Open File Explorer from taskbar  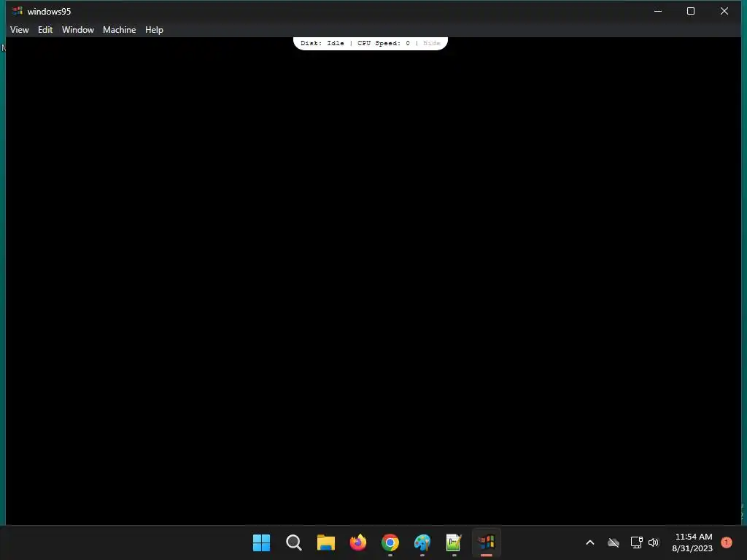326,542
